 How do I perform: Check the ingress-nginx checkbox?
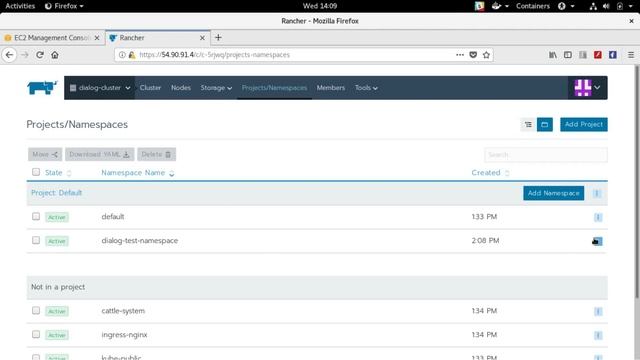tap(36, 334)
